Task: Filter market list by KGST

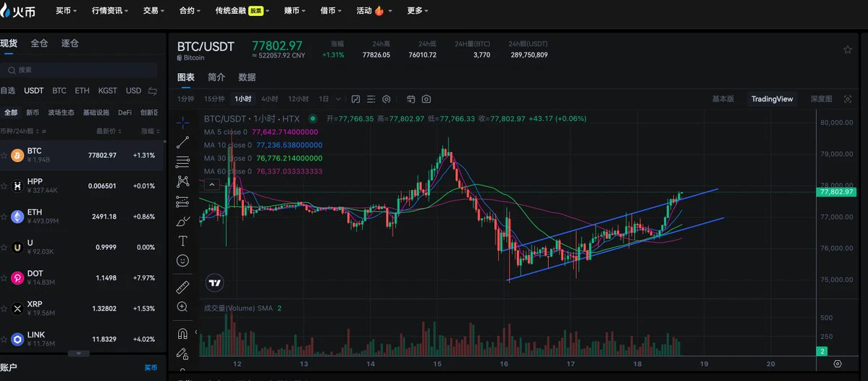Action: (107, 91)
